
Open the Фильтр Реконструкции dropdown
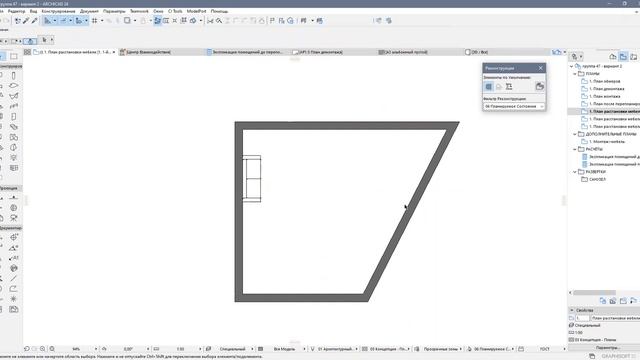click(514, 106)
